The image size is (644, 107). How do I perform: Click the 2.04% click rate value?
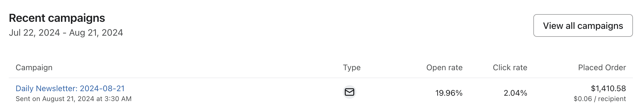click(x=515, y=93)
